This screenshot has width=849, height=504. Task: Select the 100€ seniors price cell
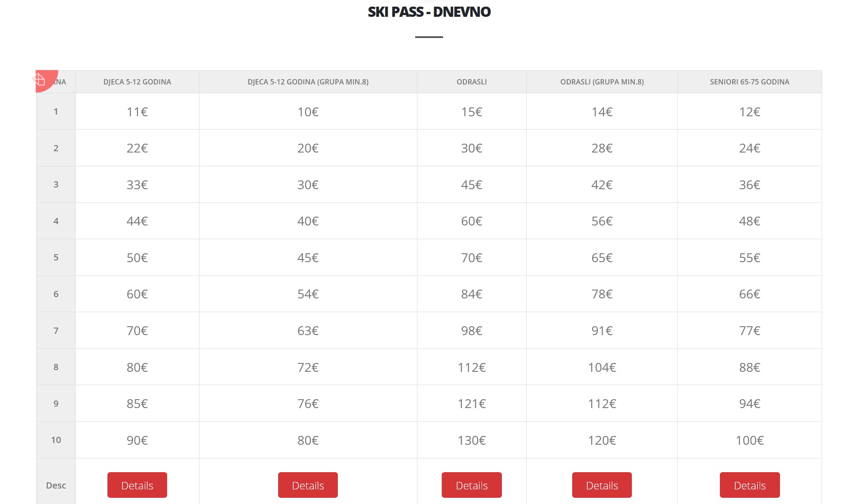tap(750, 440)
